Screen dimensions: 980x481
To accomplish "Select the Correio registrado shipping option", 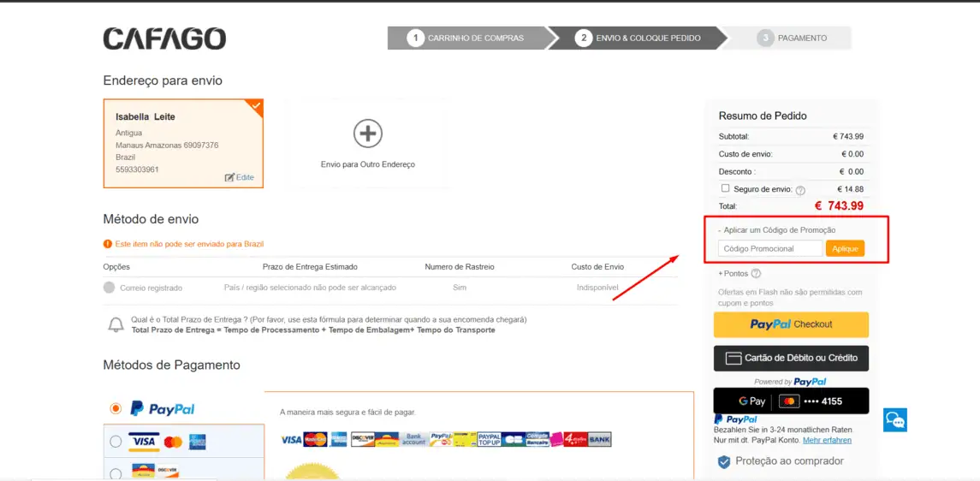I will click(x=110, y=288).
